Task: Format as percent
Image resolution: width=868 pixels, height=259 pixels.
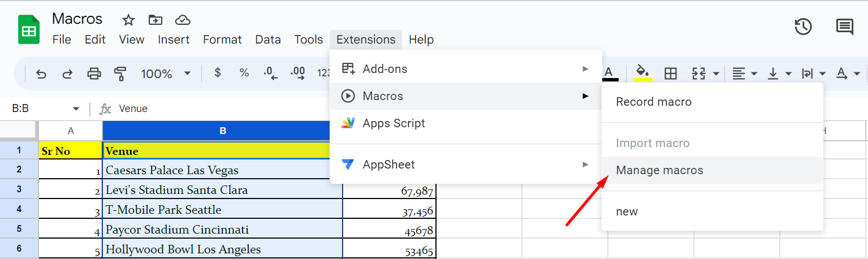Action: click(244, 73)
